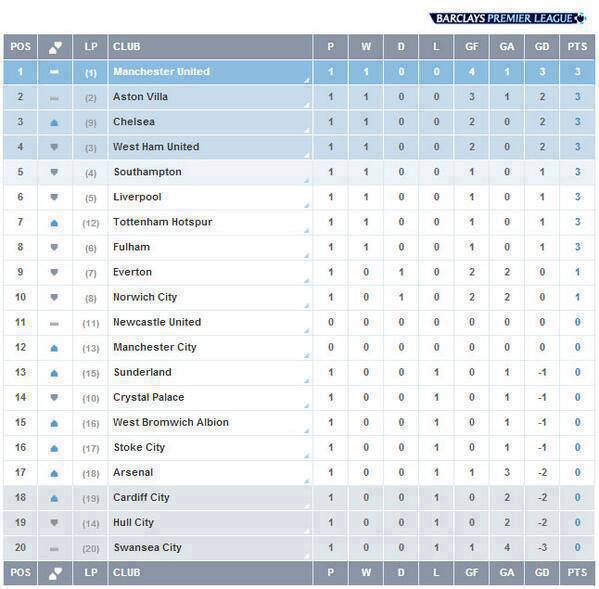Open the Aston Villa club link
Viewport: 599px width, 589px height.
coord(140,97)
